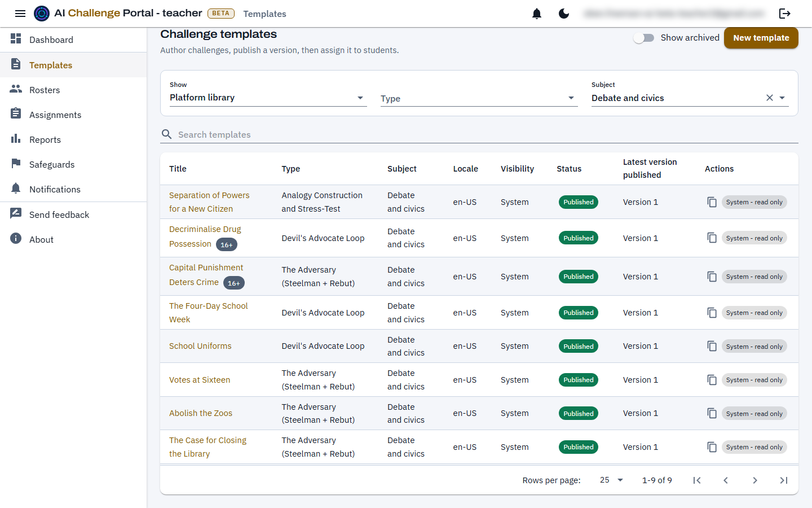Open Assignments in the sidebar
This screenshot has width=812, height=508.
[x=73, y=115]
